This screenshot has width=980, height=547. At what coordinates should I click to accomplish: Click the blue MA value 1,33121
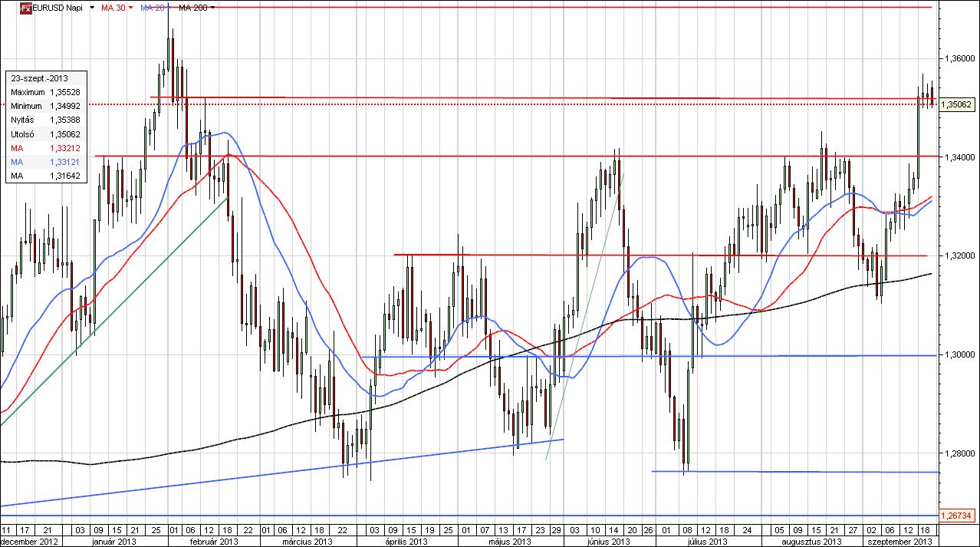coord(64,162)
